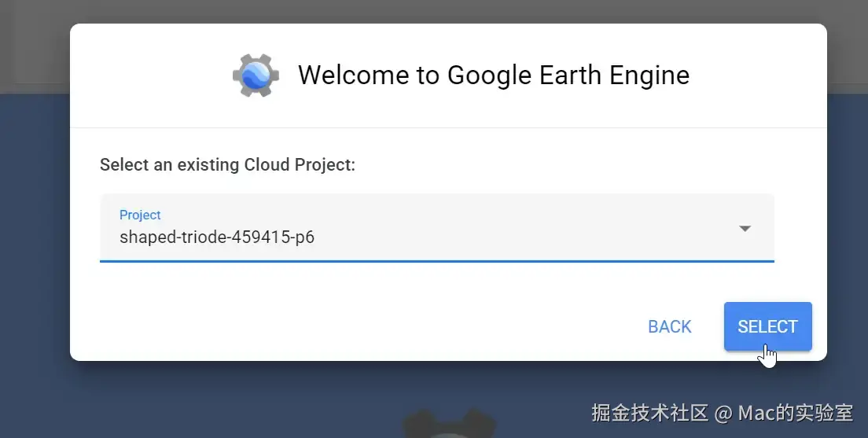Click the "Select an existing Cloud Project:" label
Screen dimensions: 868x438
pos(227,165)
